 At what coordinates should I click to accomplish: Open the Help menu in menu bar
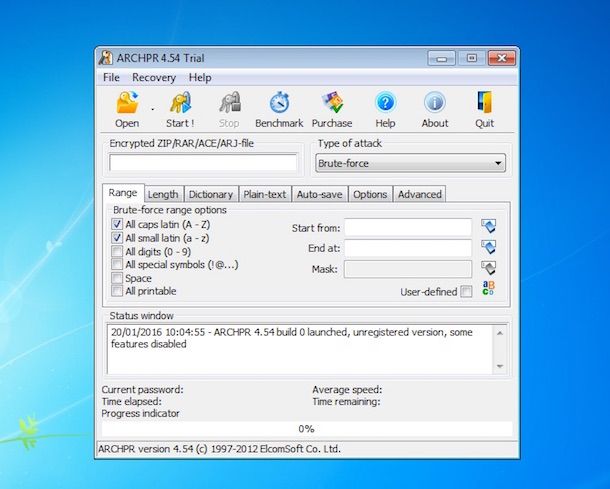click(200, 77)
